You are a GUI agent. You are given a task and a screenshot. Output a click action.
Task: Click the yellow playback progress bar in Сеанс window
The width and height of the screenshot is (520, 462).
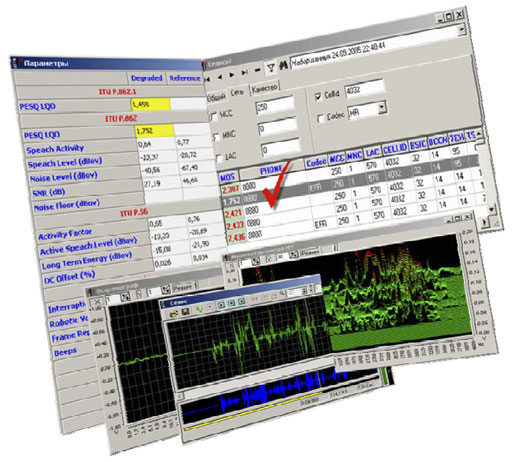(252, 412)
